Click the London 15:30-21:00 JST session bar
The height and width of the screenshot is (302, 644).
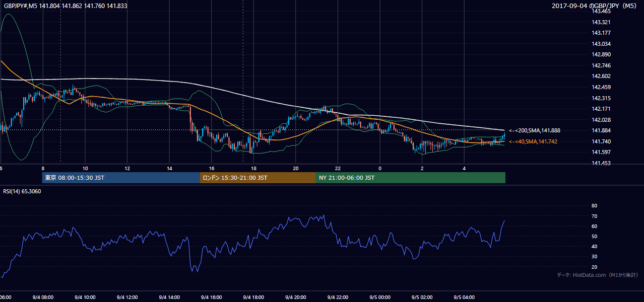(258, 178)
